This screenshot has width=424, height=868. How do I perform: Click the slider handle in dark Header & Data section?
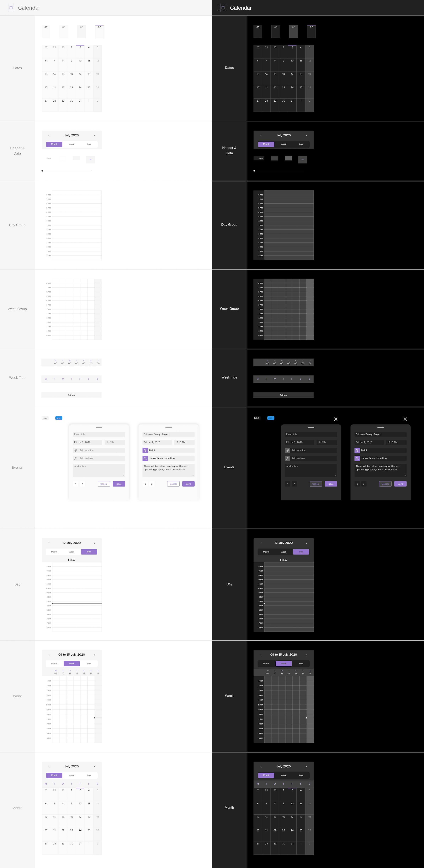[254, 171]
